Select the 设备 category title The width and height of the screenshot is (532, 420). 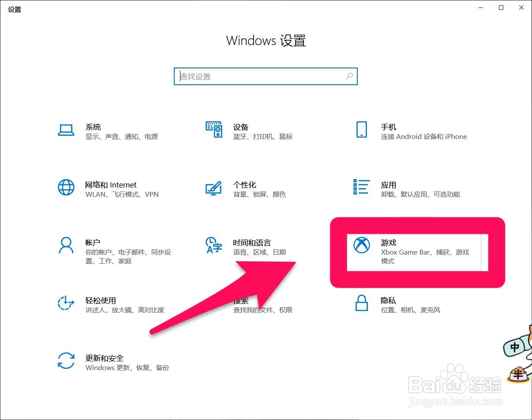click(x=241, y=127)
